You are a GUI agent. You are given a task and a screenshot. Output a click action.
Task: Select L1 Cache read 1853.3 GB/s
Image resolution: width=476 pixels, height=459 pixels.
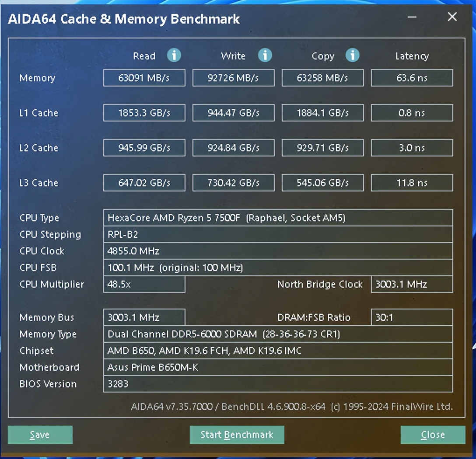(x=144, y=113)
